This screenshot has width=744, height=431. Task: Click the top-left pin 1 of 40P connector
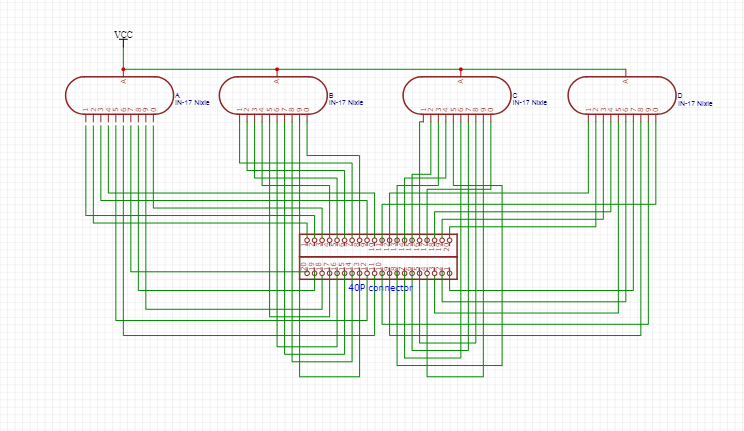(307, 241)
